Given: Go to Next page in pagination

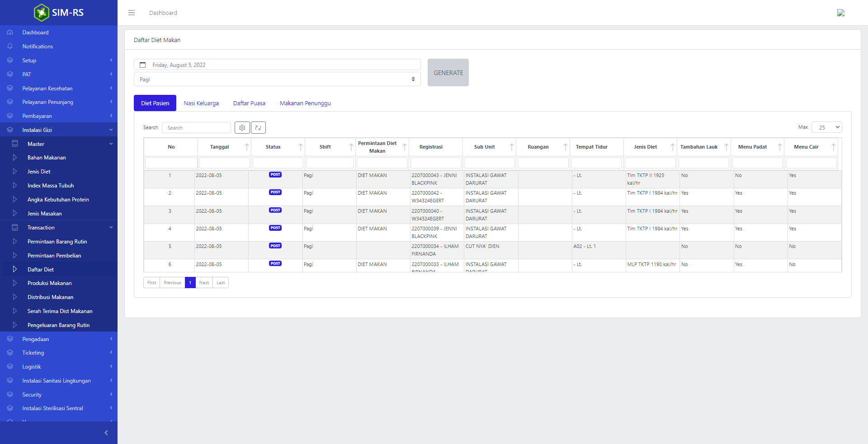Looking at the screenshot, I should click(x=204, y=283).
